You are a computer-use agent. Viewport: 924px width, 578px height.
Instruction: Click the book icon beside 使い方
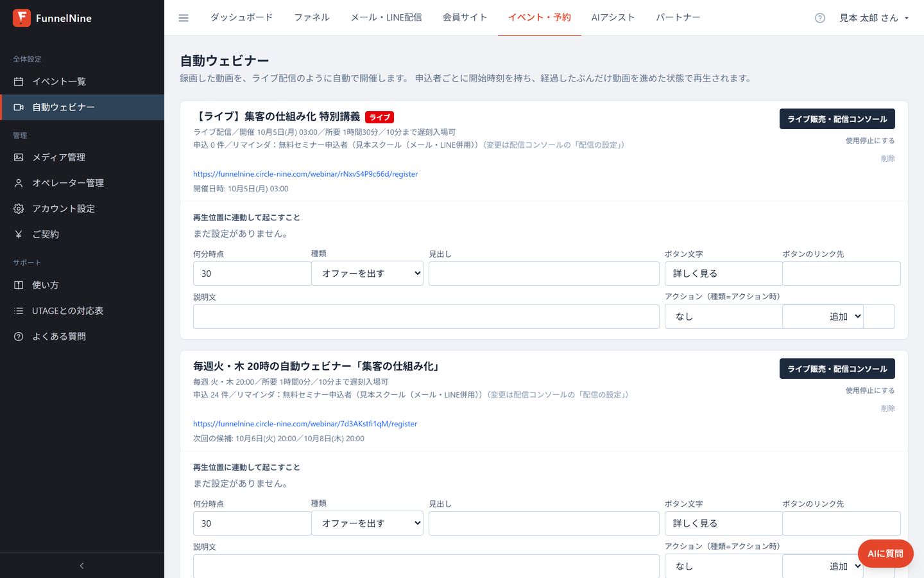pos(19,285)
